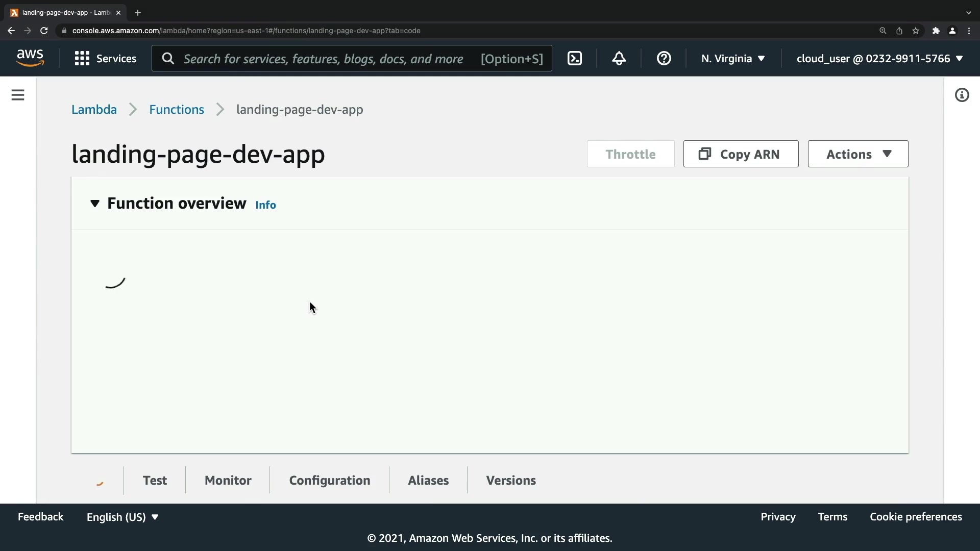Image resolution: width=980 pixels, height=551 pixels.
Task: Open browser extensions puzzle icon
Action: pos(936,31)
